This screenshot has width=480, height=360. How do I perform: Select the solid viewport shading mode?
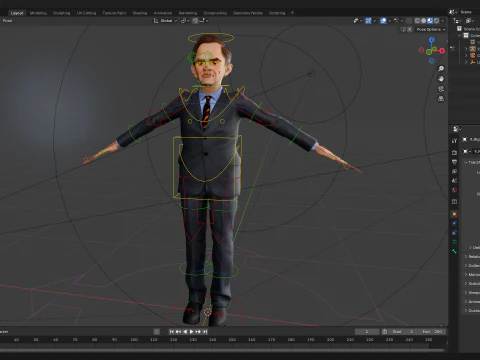click(423, 21)
